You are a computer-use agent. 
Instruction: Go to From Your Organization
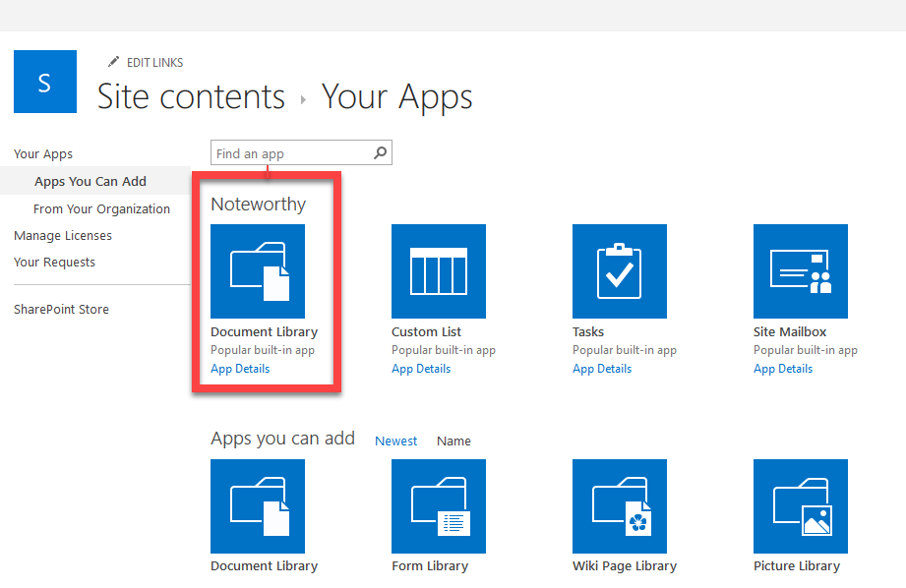101,208
